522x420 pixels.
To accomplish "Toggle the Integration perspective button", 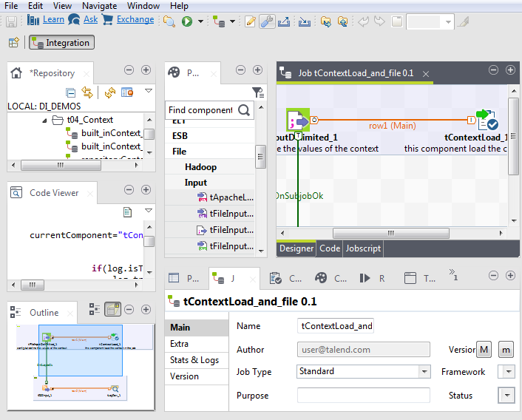I will point(61,43).
